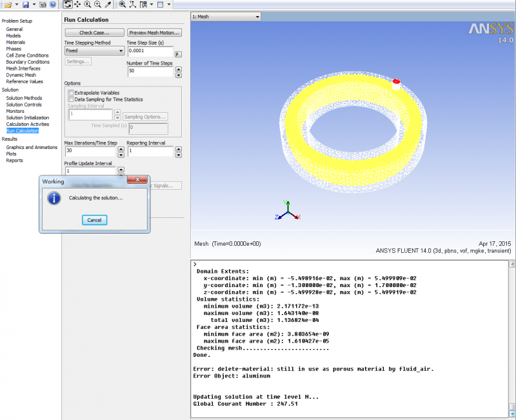Click the Number of Time Steps field

click(150, 72)
